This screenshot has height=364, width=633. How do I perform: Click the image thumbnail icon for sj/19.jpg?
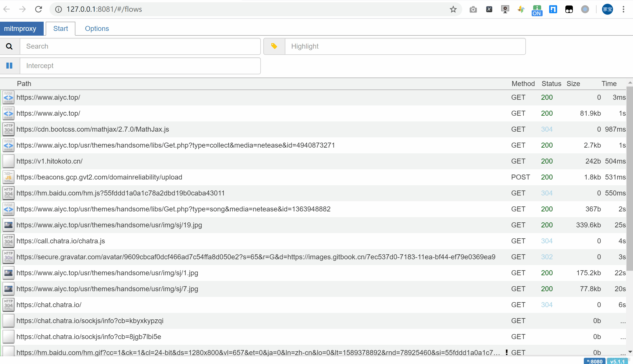pos(8,225)
